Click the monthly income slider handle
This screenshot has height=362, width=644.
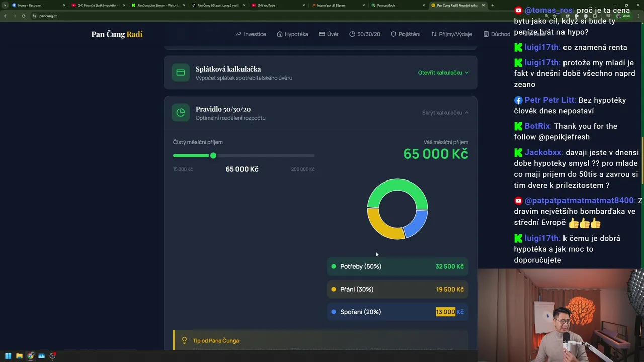pos(213,156)
